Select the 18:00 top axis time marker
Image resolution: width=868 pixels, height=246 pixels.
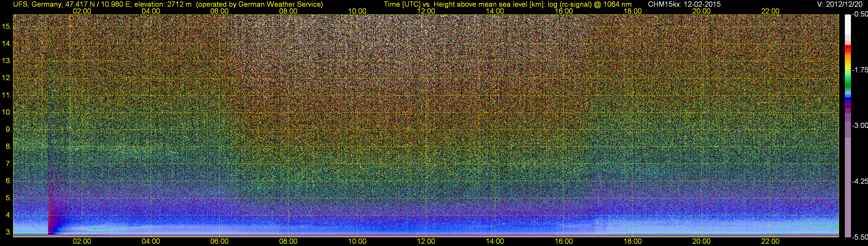tap(632, 11)
